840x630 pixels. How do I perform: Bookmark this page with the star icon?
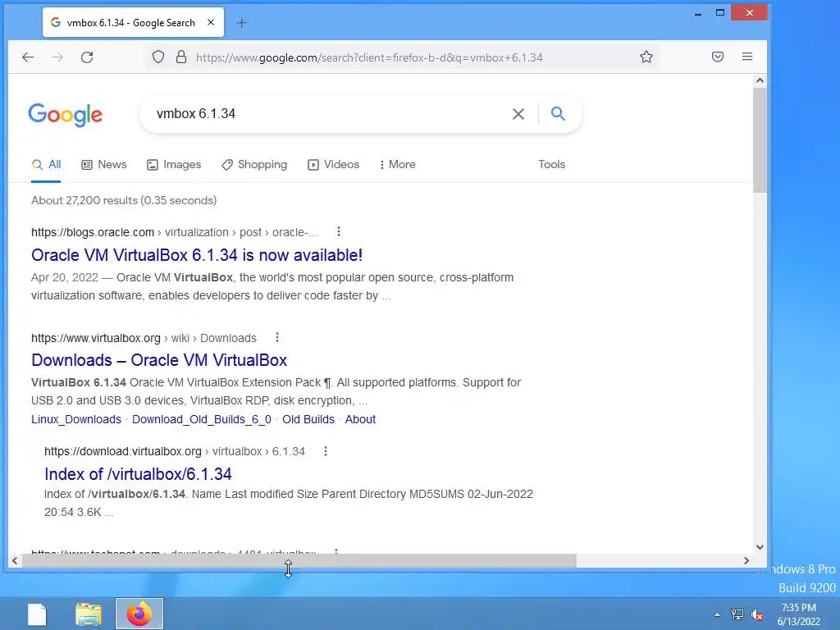[x=646, y=57]
